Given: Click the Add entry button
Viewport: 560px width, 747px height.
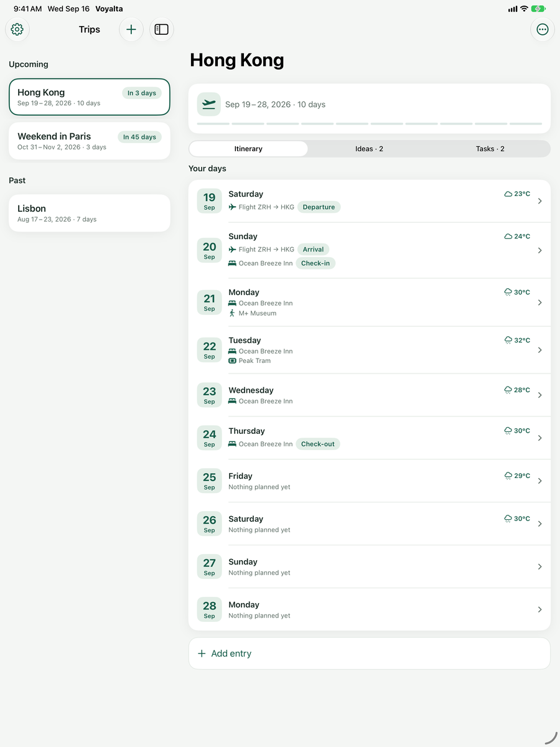Looking at the screenshot, I should [x=370, y=654].
